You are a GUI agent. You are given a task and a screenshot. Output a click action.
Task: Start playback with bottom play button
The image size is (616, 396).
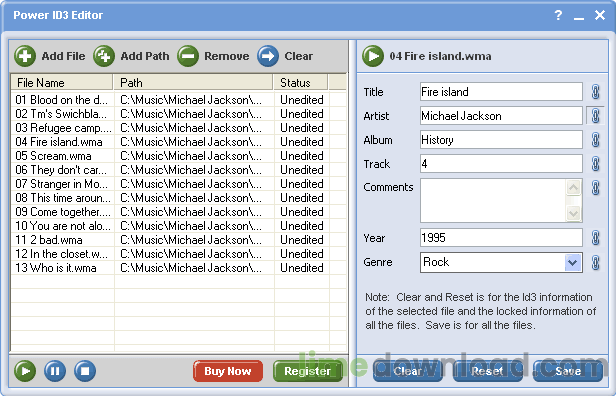(25, 371)
